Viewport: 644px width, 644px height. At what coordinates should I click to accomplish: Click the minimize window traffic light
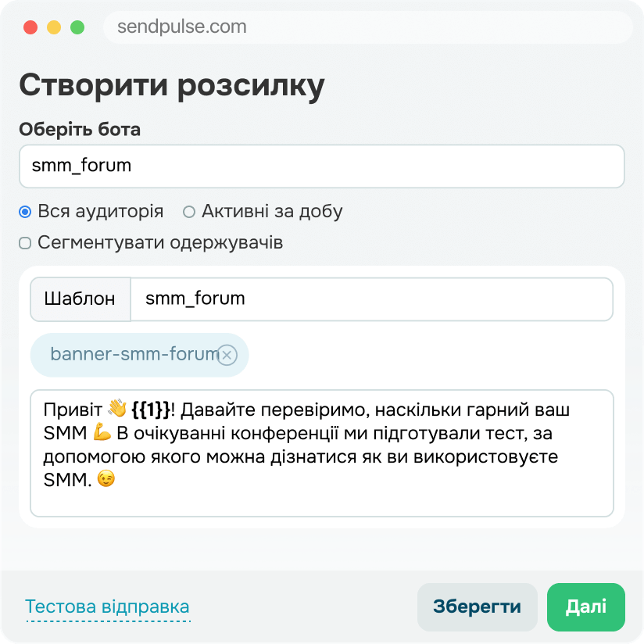coord(52,27)
